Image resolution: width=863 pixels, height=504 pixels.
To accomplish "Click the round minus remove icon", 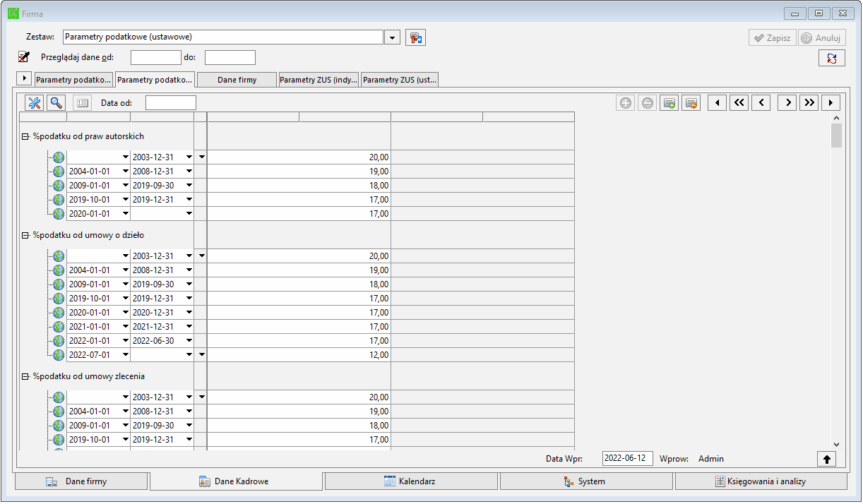I will (648, 103).
